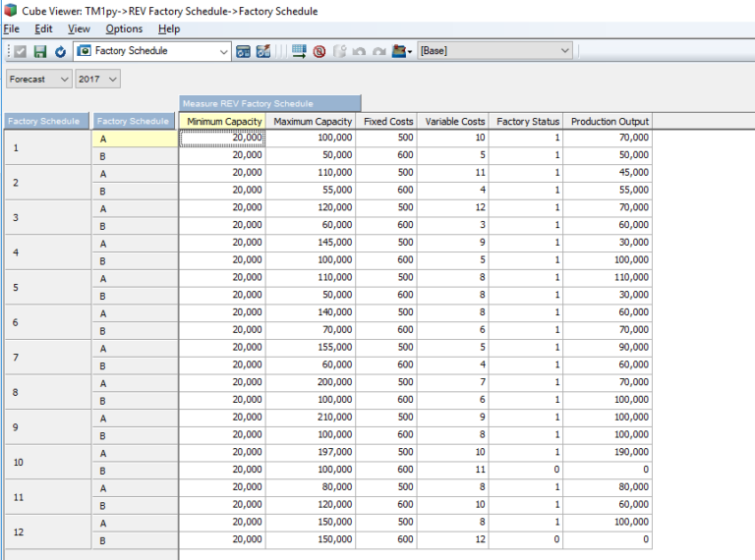Open the File menu
755x560 pixels.
[12, 28]
